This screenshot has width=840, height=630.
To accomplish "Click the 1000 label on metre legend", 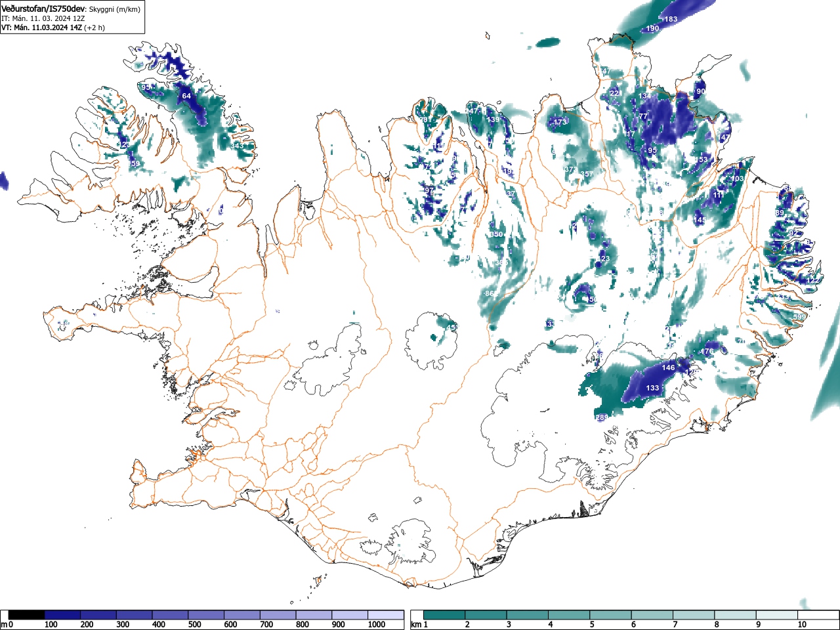I will (377, 625).
